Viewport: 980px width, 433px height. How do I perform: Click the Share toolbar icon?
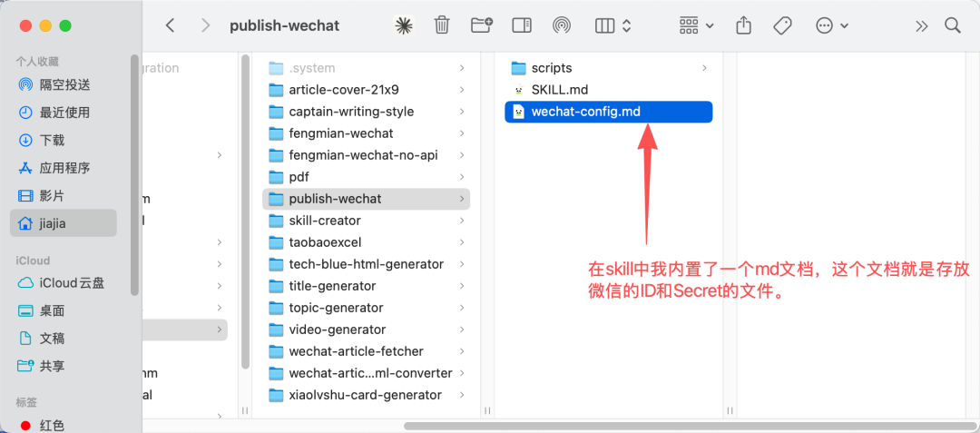tap(742, 25)
